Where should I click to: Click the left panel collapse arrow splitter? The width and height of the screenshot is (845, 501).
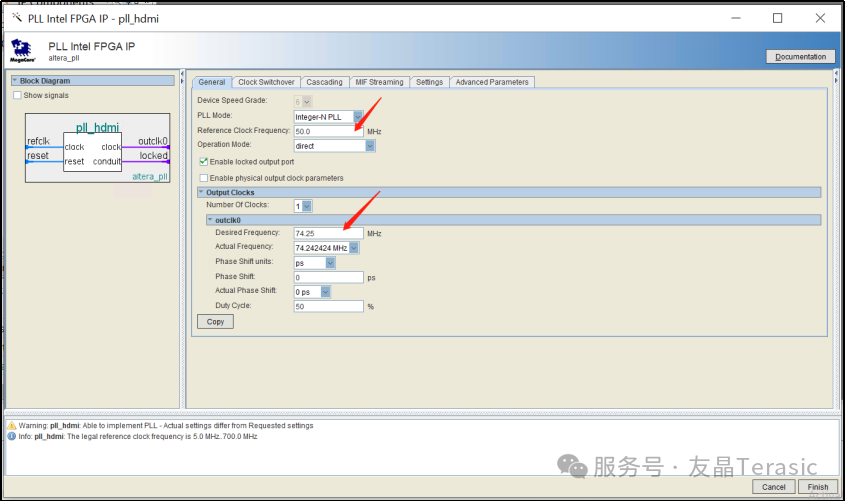(x=182, y=77)
